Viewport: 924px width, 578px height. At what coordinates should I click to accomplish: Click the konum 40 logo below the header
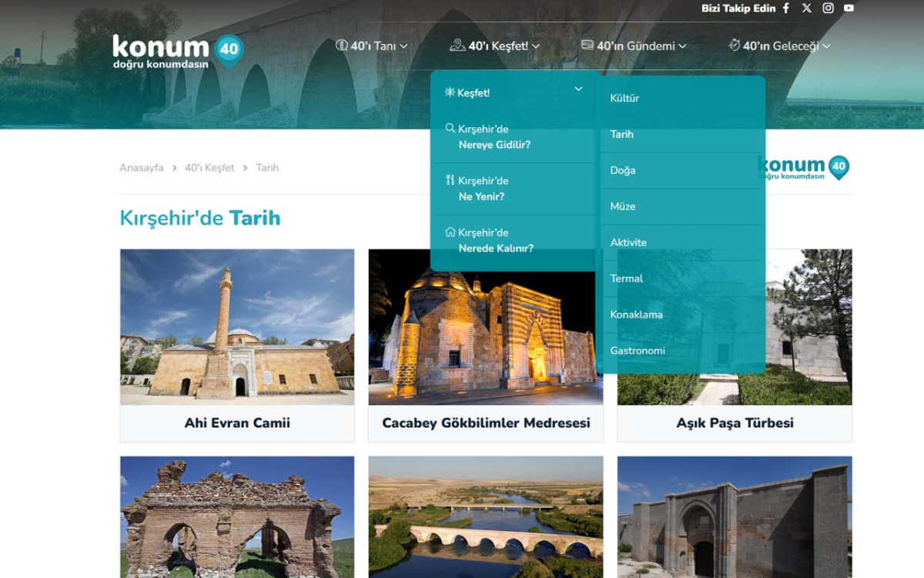tap(803, 167)
